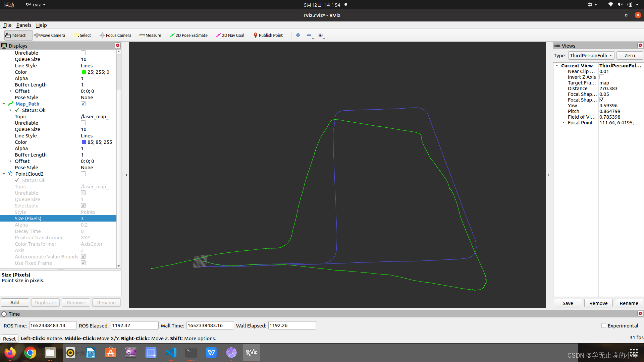Open the view Type dropdown
This screenshot has width=644, height=362.
(x=591, y=56)
